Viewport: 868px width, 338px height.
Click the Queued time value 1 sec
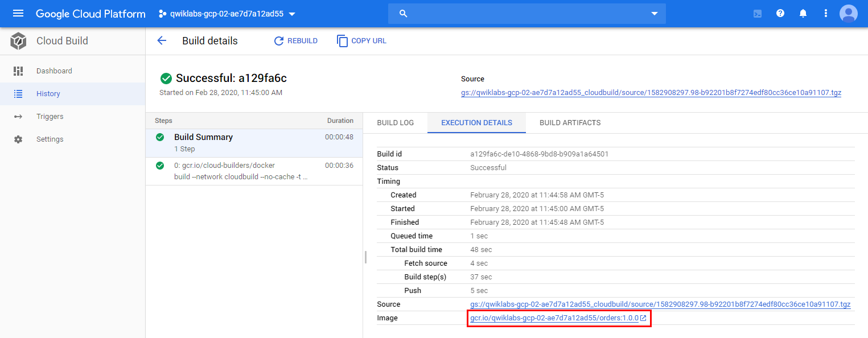click(479, 236)
